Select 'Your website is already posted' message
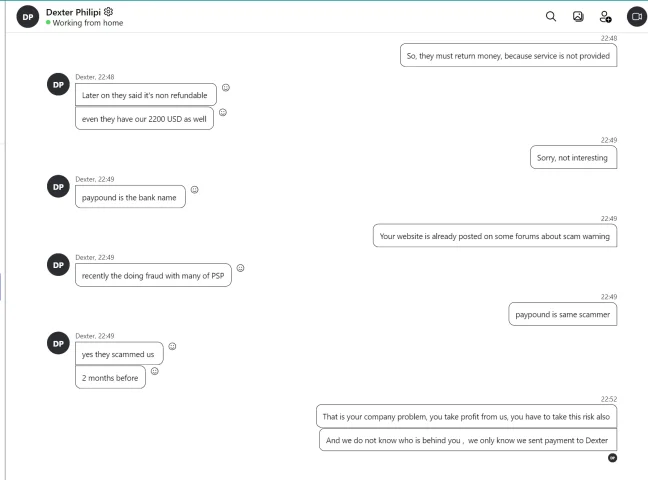The width and height of the screenshot is (648, 480). (495, 236)
